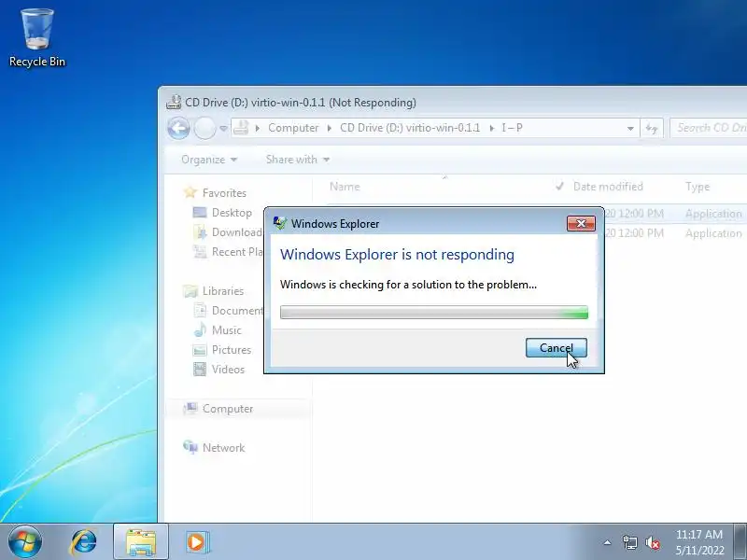
Task: Sort by Type column header
Action: [x=698, y=187]
